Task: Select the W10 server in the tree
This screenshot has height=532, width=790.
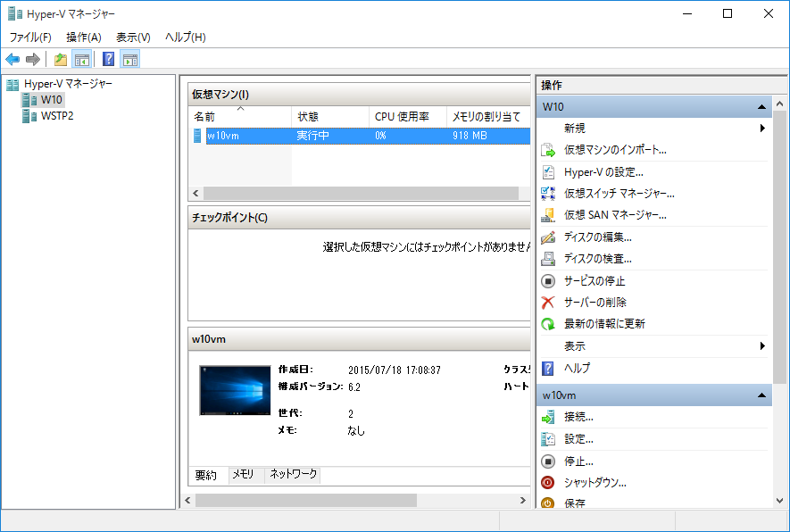Action: point(52,100)
